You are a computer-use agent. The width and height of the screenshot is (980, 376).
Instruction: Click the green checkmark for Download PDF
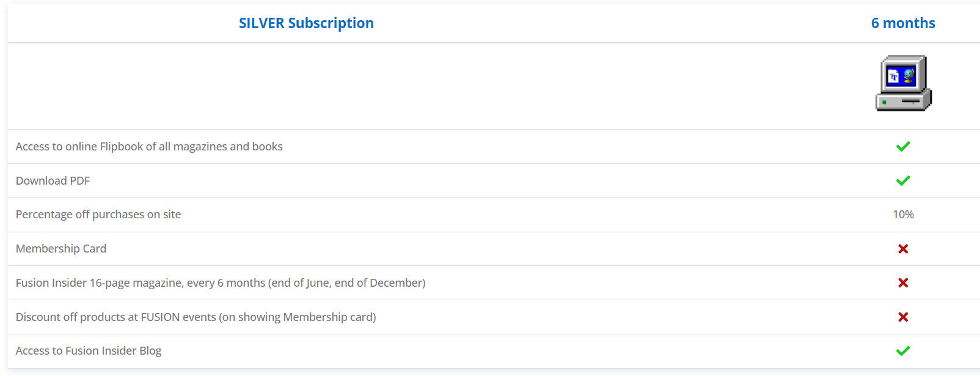[x=903, y=180]
